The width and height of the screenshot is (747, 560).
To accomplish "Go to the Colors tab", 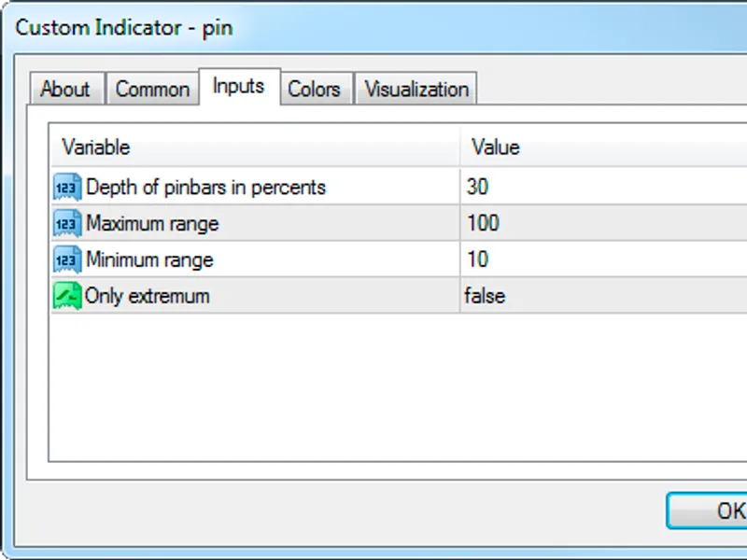I will [315, 89].
